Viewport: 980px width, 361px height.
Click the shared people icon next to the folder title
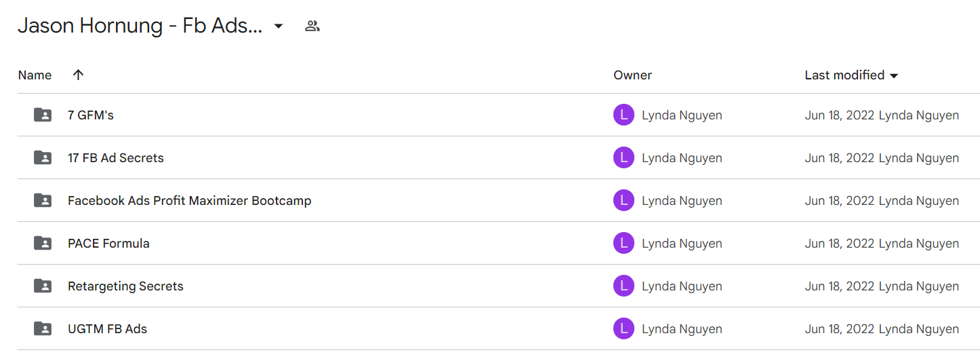click(312, 26)
